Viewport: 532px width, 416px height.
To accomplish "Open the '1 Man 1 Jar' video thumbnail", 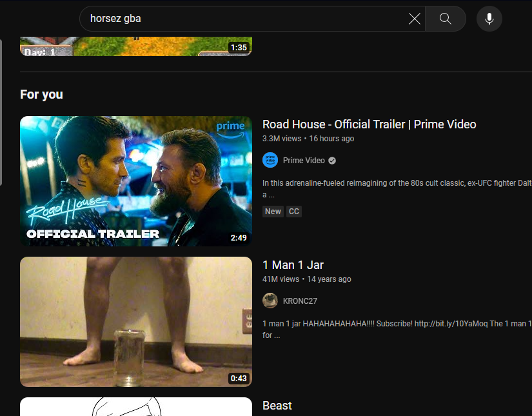I will coord(136,322).
